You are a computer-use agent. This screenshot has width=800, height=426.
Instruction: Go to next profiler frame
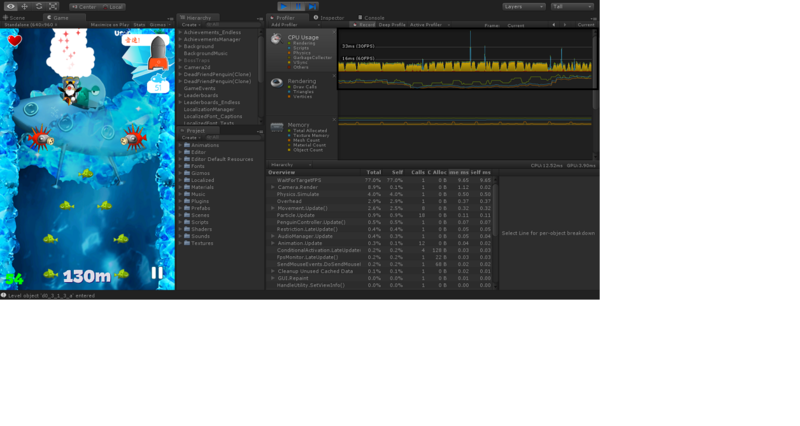[564, 24]
